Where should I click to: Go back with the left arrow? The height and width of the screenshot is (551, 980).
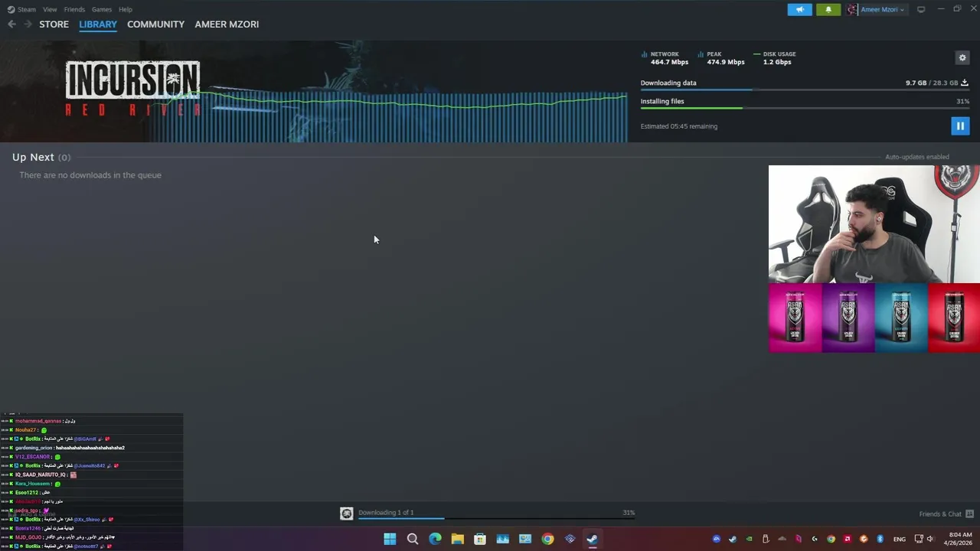coord(11,24)
